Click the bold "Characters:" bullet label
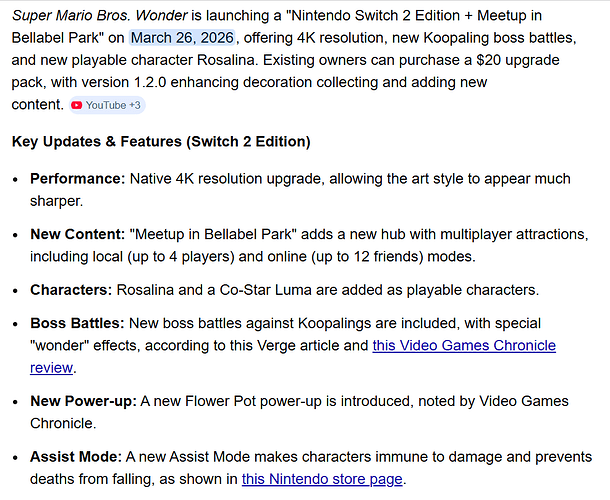 pyautogui.click(x=74, y=290)
